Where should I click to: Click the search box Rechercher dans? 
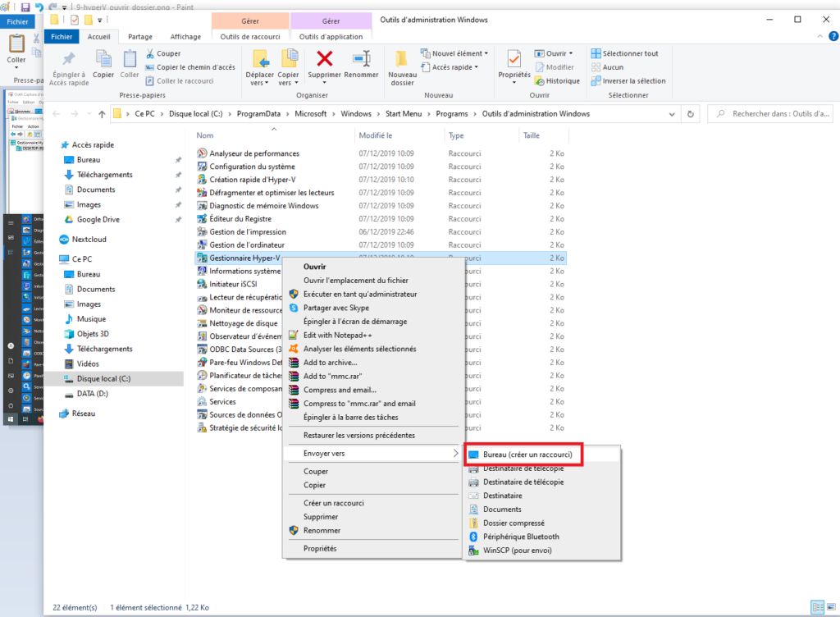point(771,114)
